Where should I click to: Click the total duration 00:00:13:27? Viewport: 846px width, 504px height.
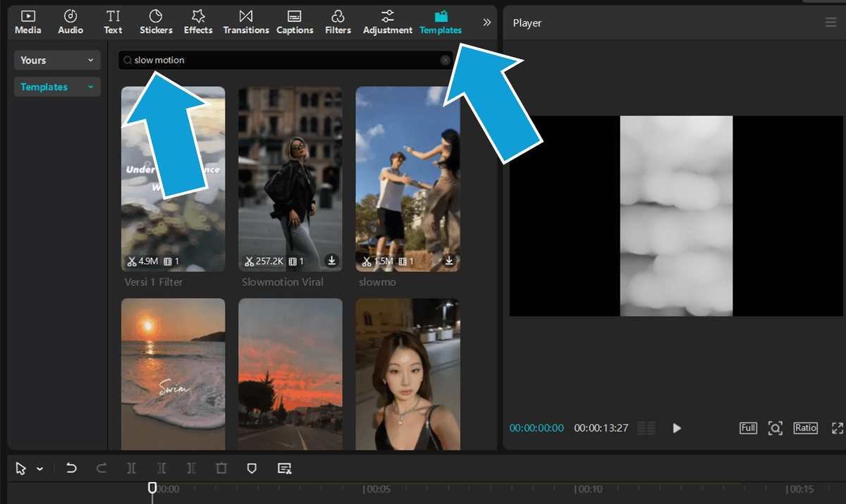(x=601, y=428)
